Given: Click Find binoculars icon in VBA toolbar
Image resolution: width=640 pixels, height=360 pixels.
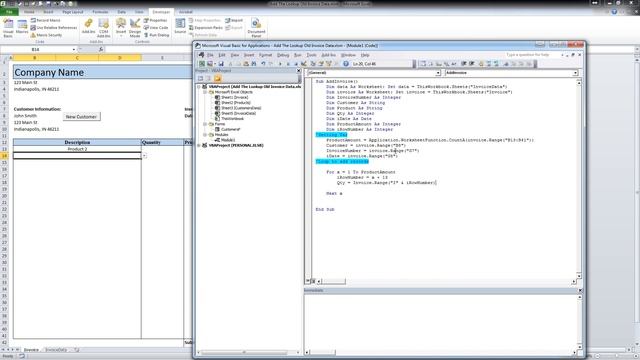Looking at the screenshot, I should (254, 64).
